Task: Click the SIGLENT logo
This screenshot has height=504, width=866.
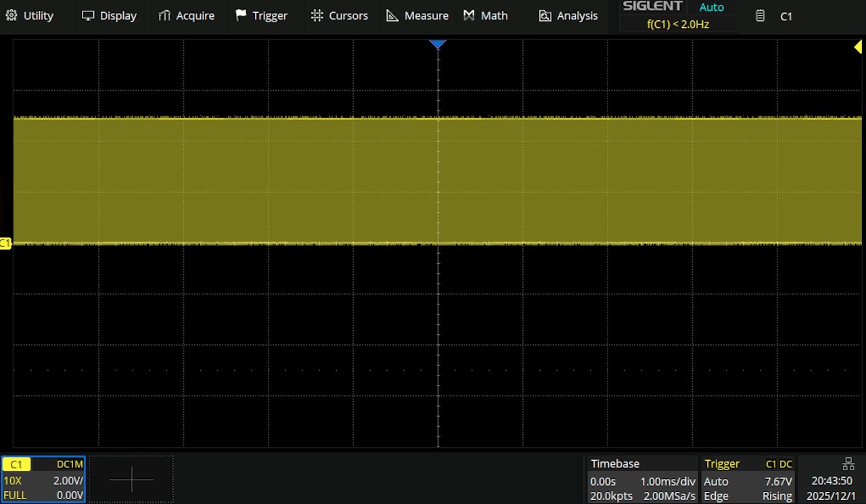Action: click(x=652, y=7)
